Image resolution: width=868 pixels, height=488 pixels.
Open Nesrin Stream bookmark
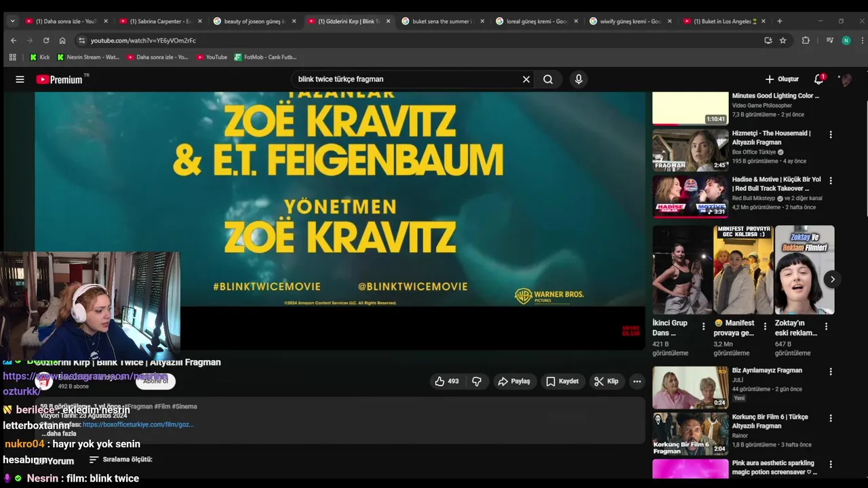(88, 57)
